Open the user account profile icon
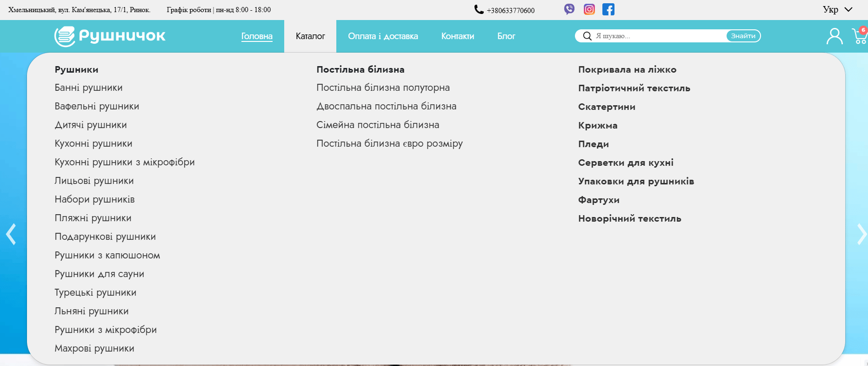The height and width of the screenshot is (366, 868). coord(834,36)
